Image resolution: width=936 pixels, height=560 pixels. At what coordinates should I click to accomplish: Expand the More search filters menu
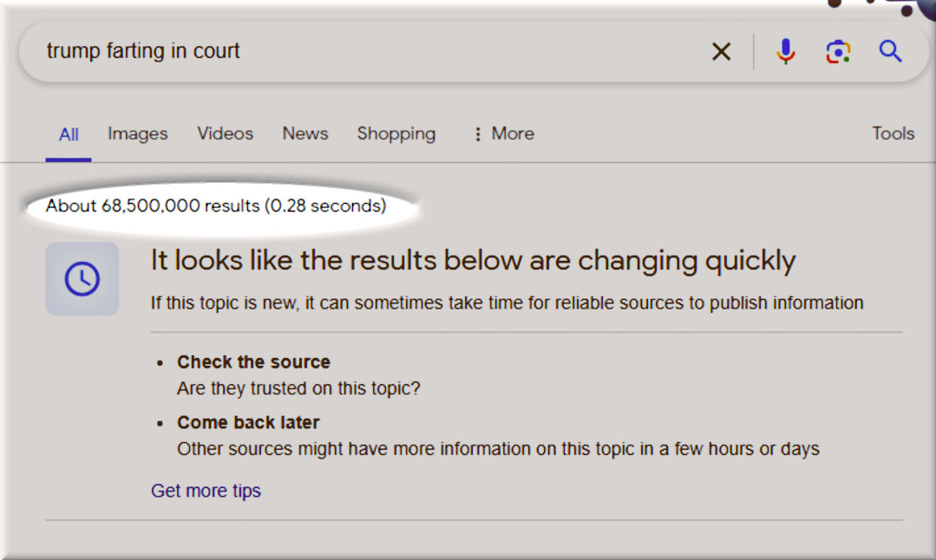pyautogui.click(x=503, y=133)
